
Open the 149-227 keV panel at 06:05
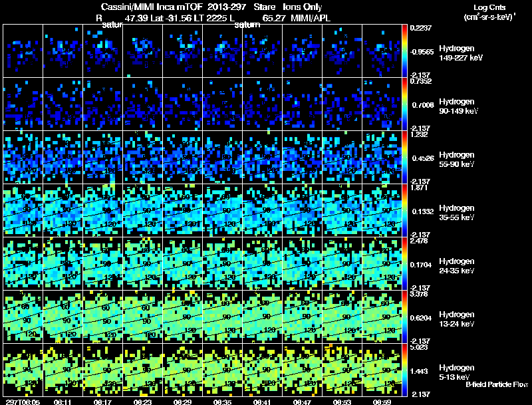pyautogui.click(x=23, y=51)
